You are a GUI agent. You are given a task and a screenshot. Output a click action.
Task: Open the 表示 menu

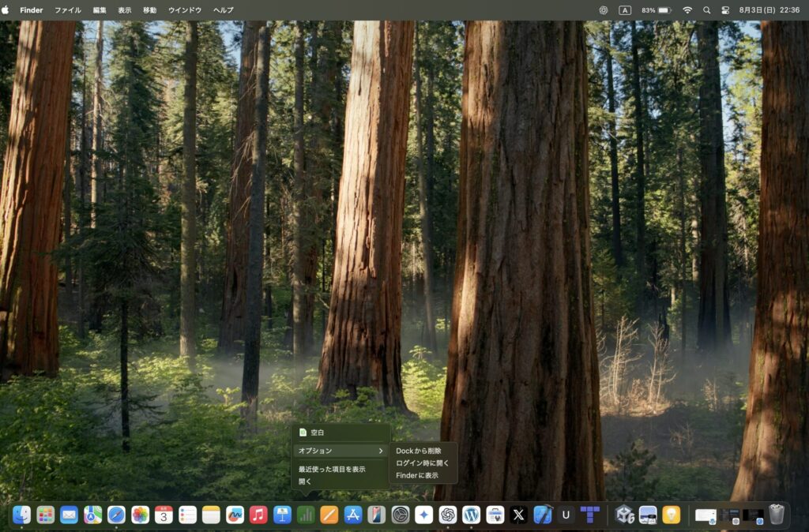pos(124,9)
